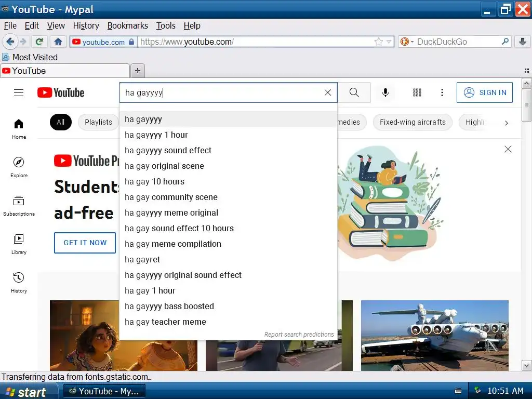Open the DuckDuckGo search engine selector
Screen dimensions: 532x399
[406, 42]
